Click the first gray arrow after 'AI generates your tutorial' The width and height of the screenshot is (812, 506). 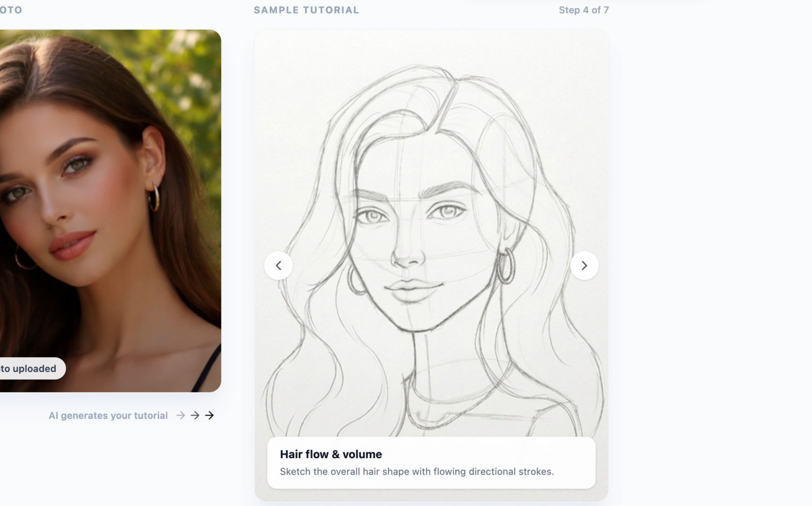[x=180, y=415]
